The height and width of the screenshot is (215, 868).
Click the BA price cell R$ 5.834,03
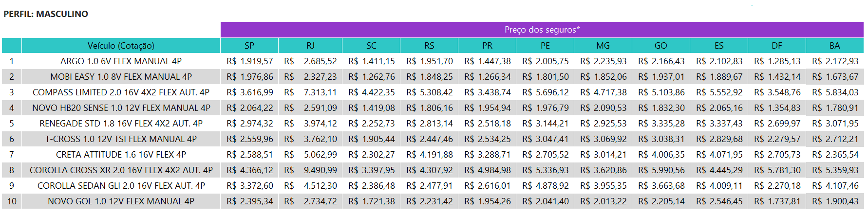[835, 92]
